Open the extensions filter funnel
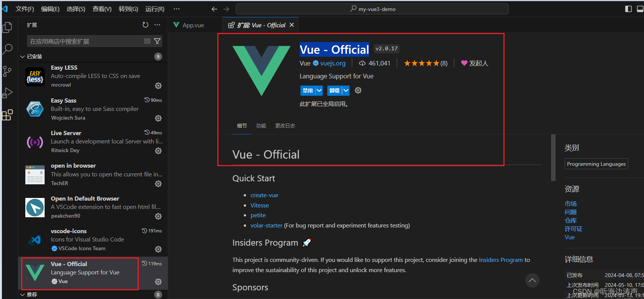Viewport: 644px width, 299px height. (x=157, y=41)
